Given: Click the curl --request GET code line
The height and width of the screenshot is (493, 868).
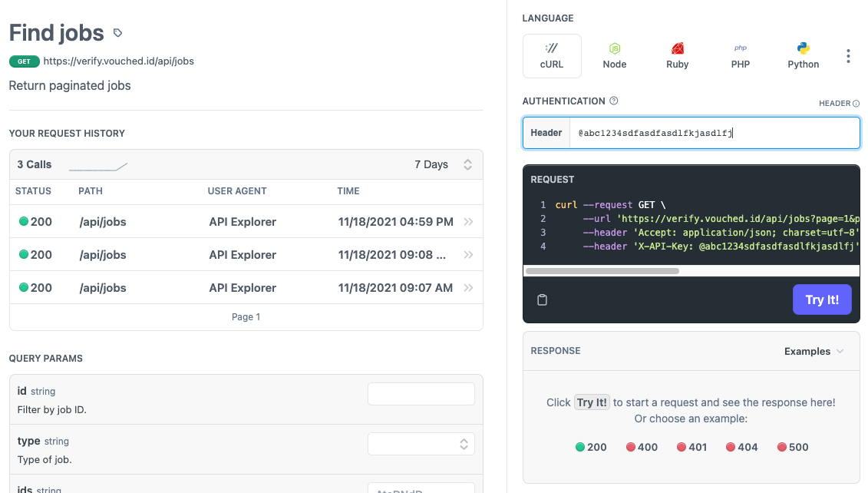Looking at the screenshot, I should click(x=611, y=205).
